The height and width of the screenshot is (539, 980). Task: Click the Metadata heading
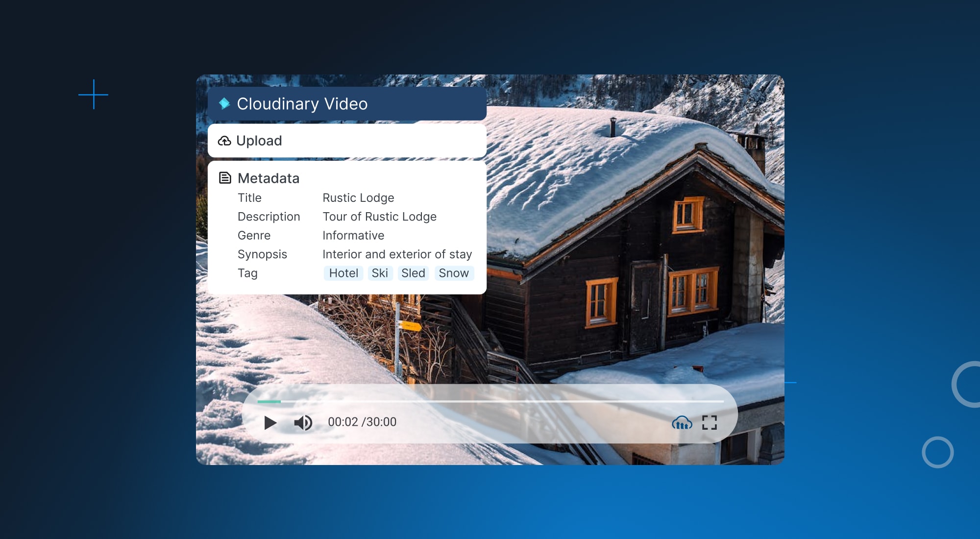269,178
